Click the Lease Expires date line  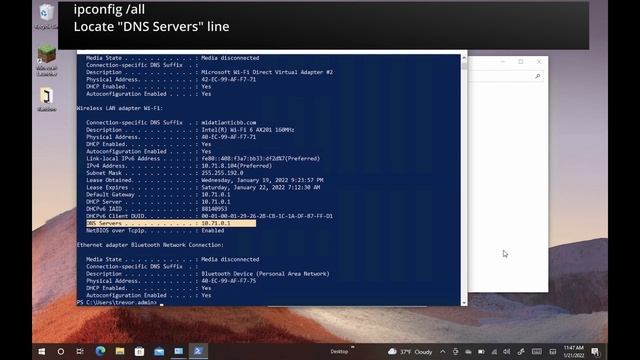203,187
